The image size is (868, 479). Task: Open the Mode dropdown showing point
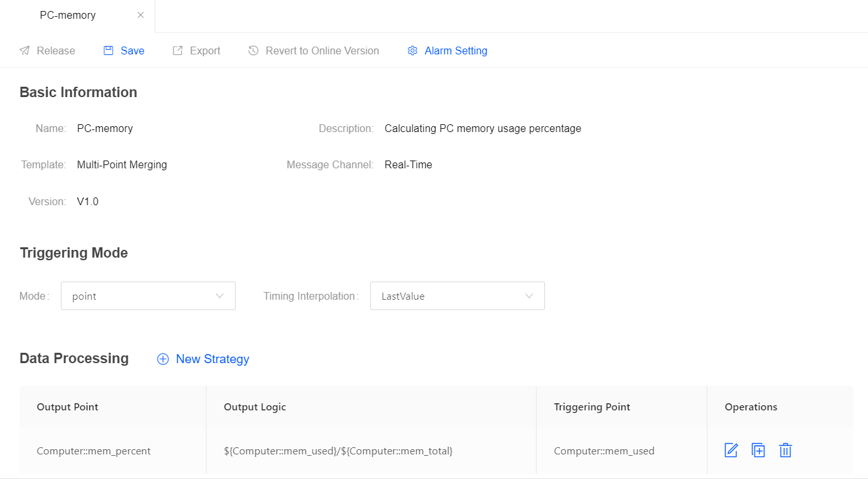coord(148,296)
